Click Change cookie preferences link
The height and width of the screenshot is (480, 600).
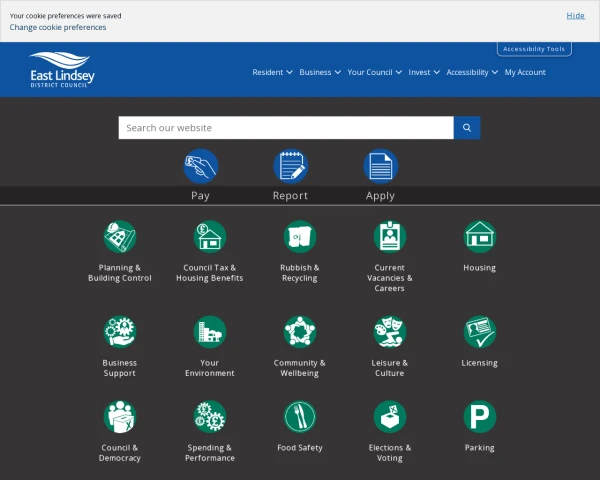click(x=58, y=28)
